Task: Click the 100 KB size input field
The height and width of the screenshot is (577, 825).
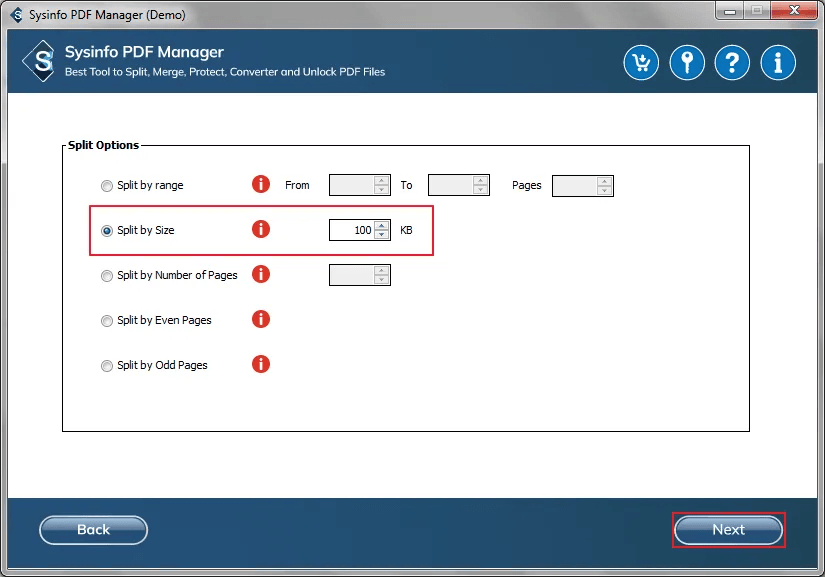Action: [351, 230]
